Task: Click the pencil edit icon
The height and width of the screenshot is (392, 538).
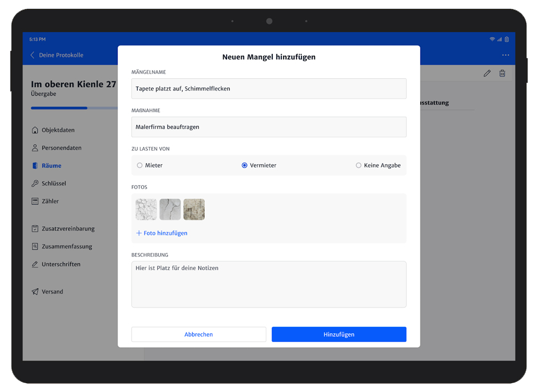Action: coord(487,73)
